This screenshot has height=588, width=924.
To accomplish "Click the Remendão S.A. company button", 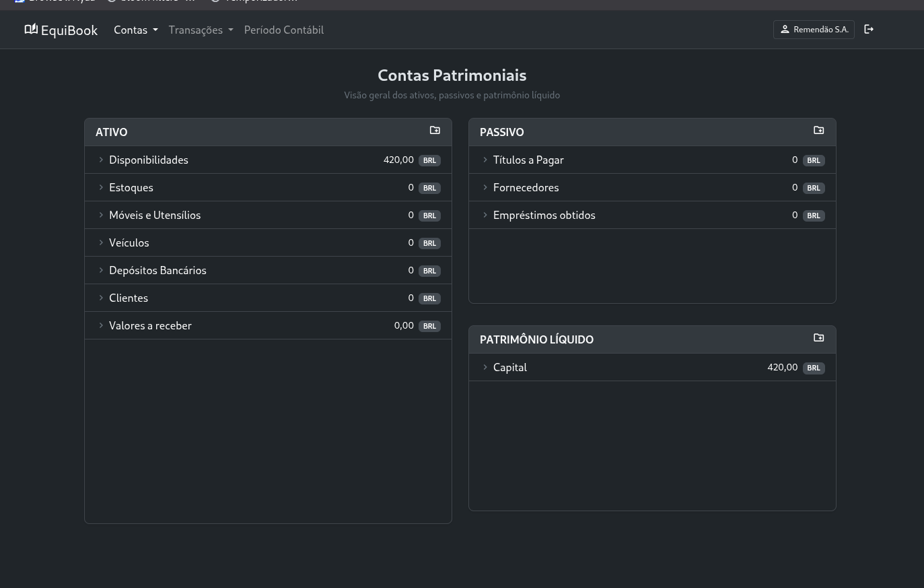I will pyautogui.click(x=814, y=29).
